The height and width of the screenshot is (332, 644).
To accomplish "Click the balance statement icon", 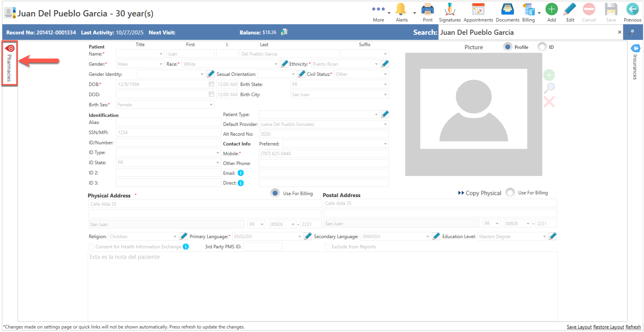I will (x=284, y=32).
